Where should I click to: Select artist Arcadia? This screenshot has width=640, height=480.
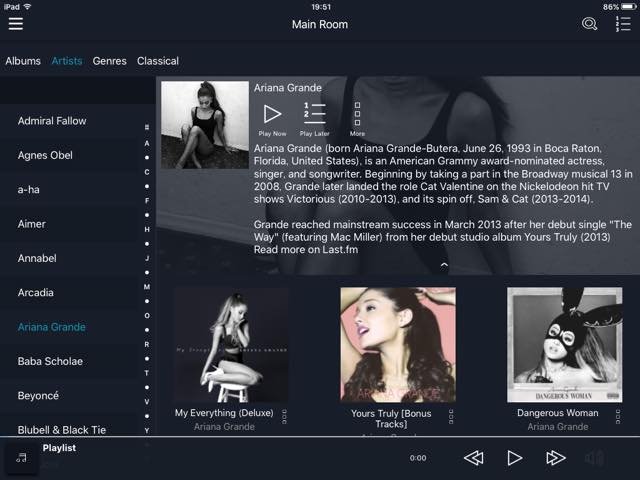click(69, 292)
